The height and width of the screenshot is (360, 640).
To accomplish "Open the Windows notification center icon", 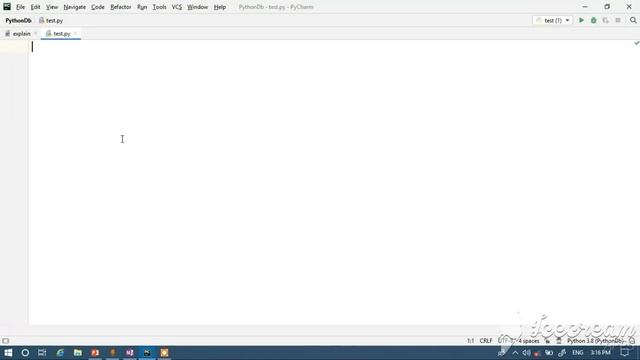I will click(x=625, y=353).
